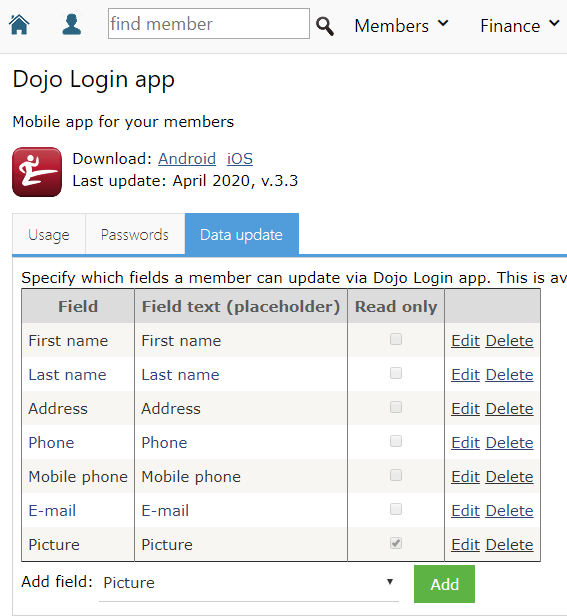Screen dimensions: 567x616
Task: Enable Read only for E-mail row
Action: (x=396, y=509)
